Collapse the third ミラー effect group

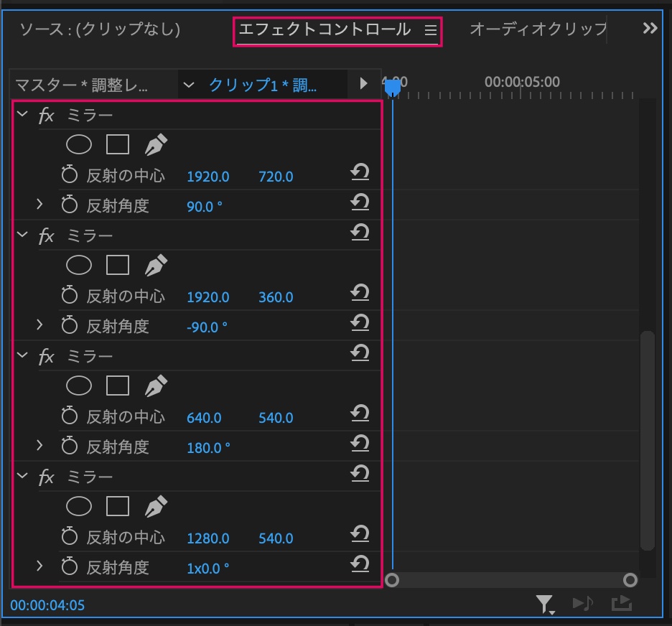22,355
